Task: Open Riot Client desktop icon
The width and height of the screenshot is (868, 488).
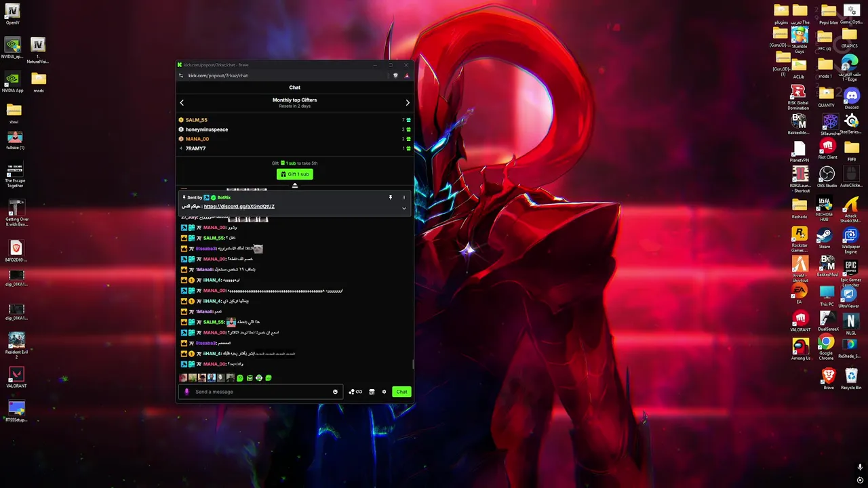Action: [x=827, y=148]
